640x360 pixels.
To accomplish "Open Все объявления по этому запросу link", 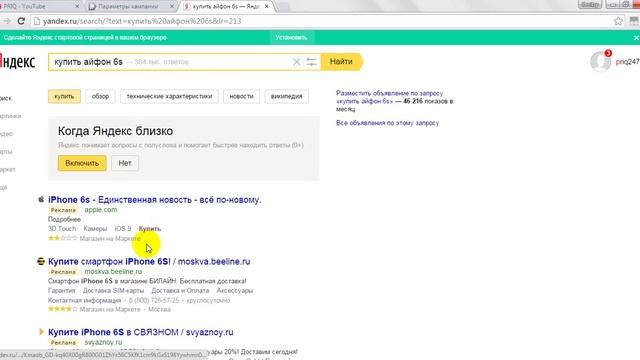I will tap(387, 123).
